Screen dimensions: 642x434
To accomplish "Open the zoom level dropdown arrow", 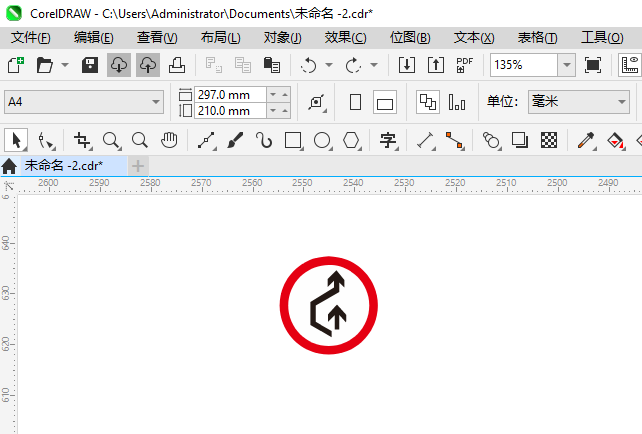I will coord(567,65).
